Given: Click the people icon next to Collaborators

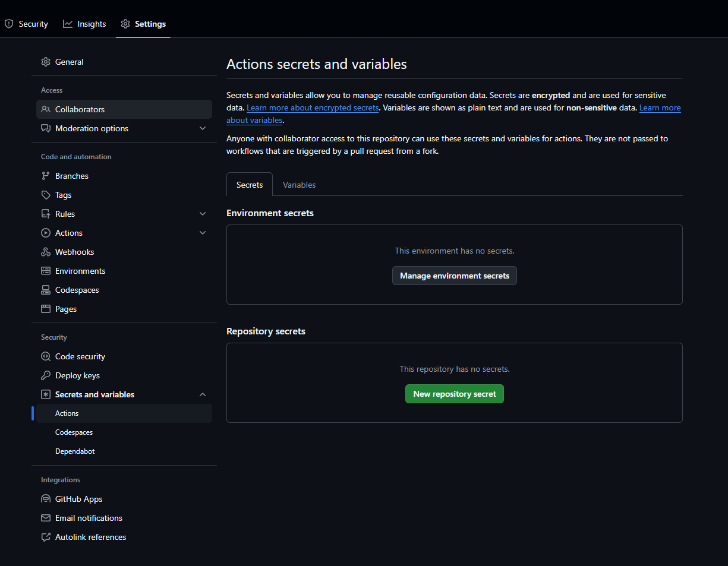Looking at the screenshot, I should (x=46, y=109).
